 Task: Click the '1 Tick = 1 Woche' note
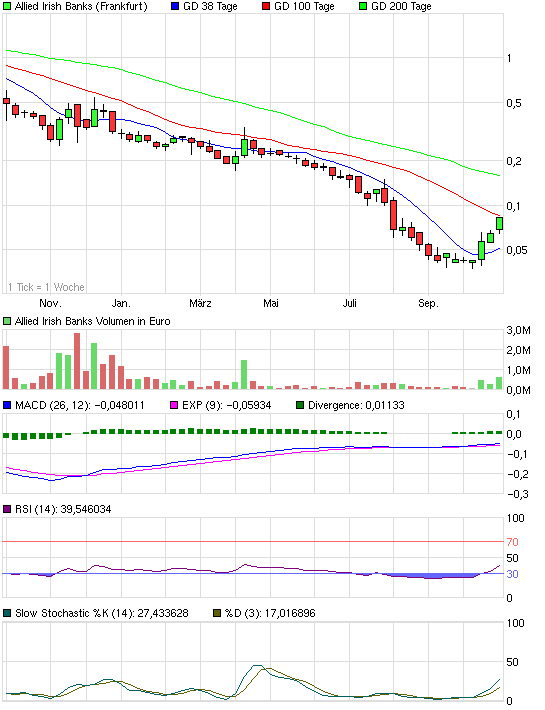[46, 287]
